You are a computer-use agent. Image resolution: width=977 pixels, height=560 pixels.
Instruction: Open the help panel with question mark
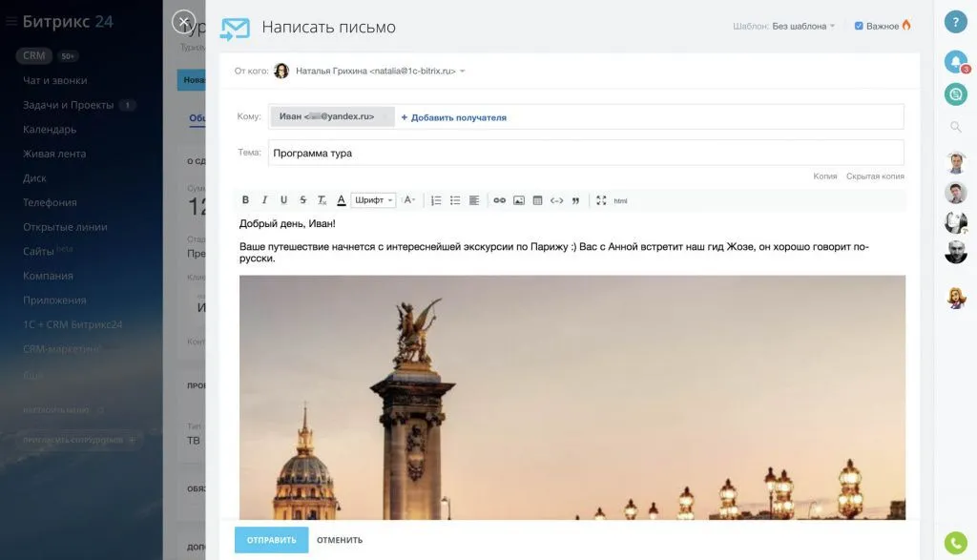tap(955, 21)
